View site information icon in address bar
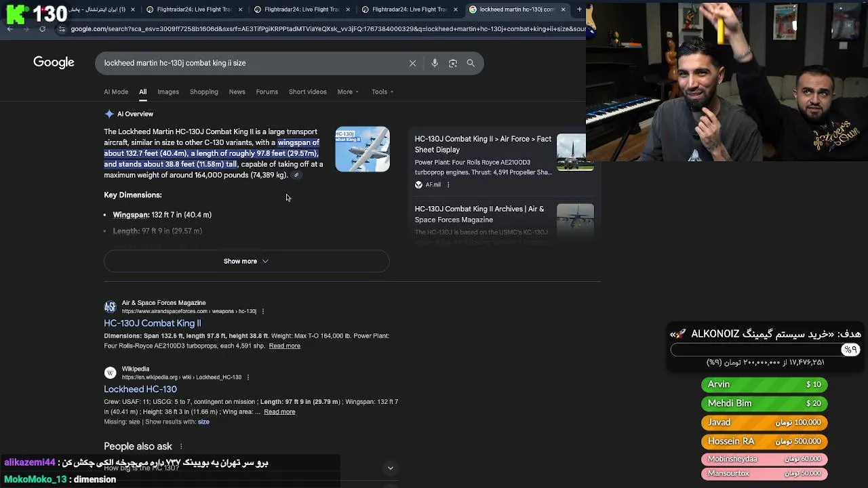 pos(62,28)
